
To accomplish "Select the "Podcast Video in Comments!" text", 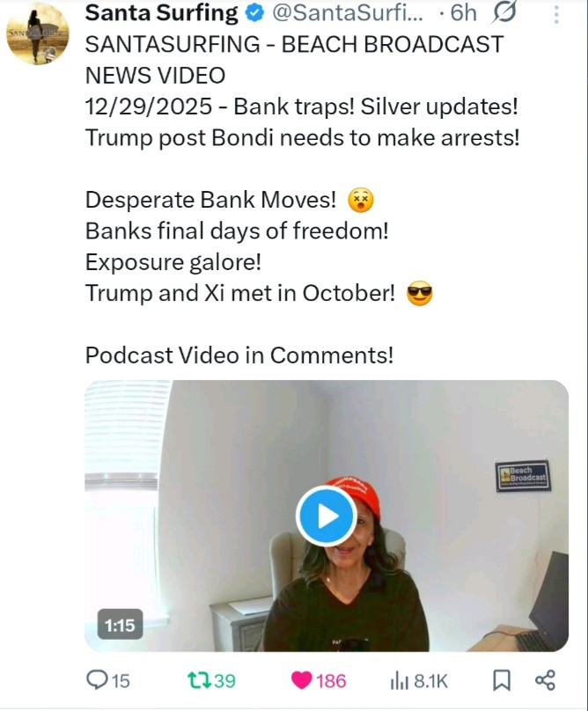I will click(x=239, y=355).
